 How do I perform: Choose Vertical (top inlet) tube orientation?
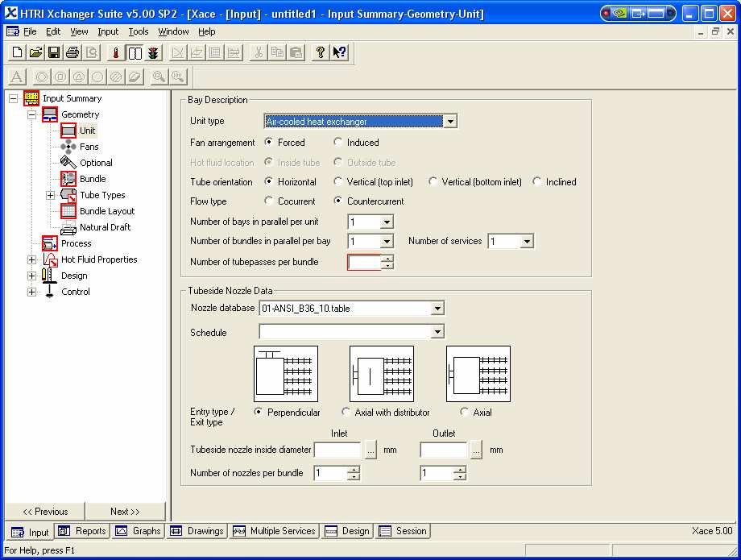(x=338, y=181)
